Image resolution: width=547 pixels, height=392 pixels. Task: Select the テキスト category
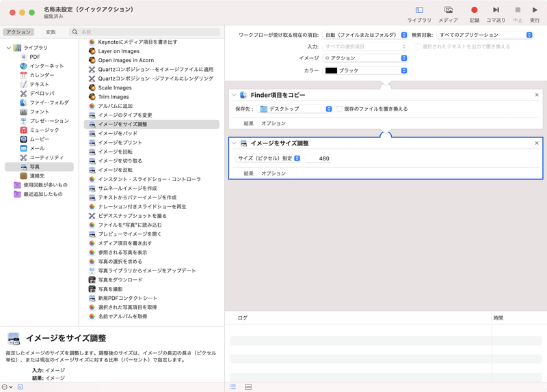point(35,84)
